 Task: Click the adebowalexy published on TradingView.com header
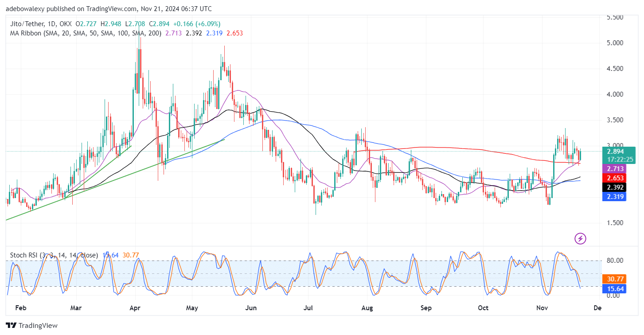[x=109, y=8]
